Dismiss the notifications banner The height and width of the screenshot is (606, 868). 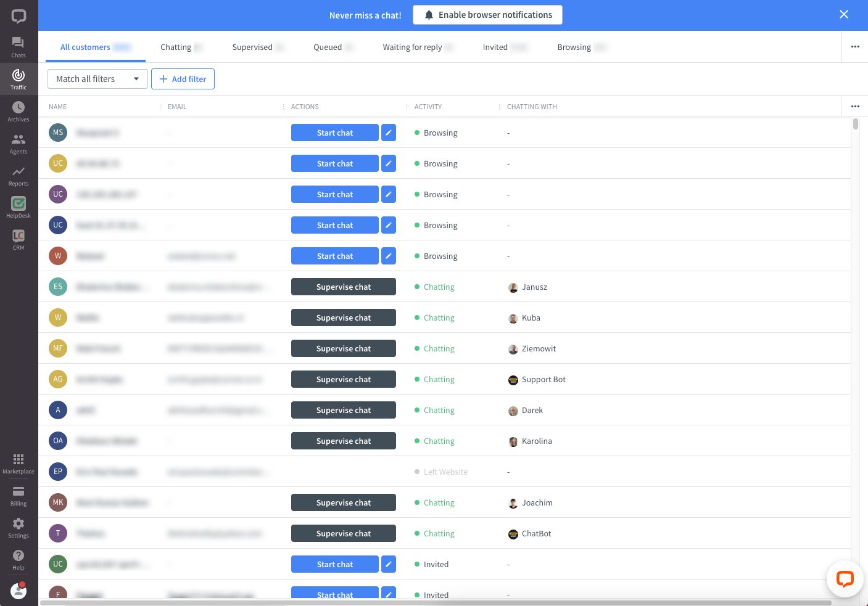844,14
